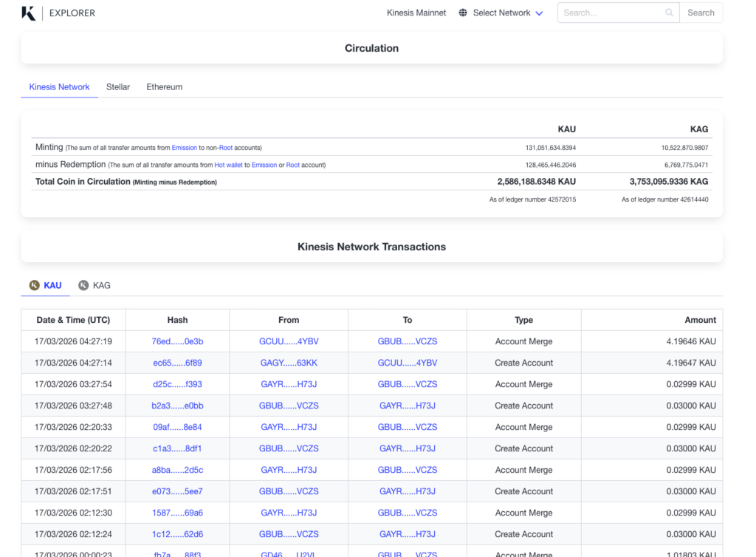Click the globe icon beside Select Network
Viewport: 756px width, 557px height.
pos(463,13)
